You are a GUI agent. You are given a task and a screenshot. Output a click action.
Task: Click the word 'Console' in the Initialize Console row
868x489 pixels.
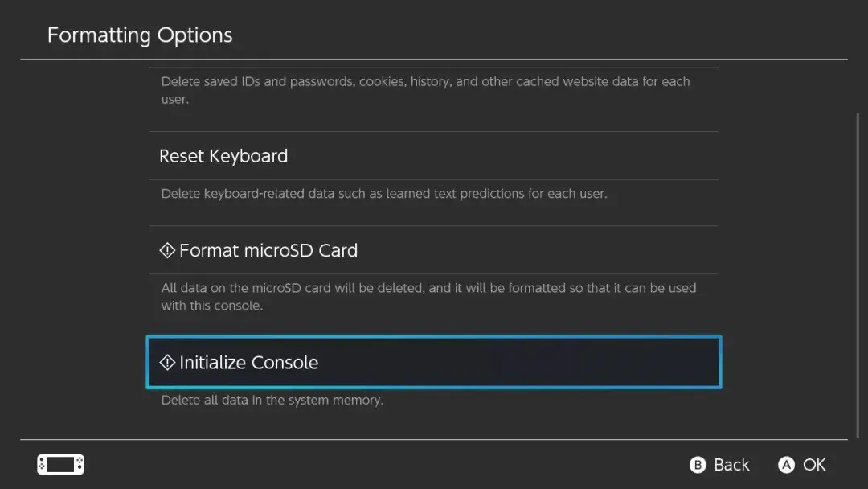pos(285,363)
